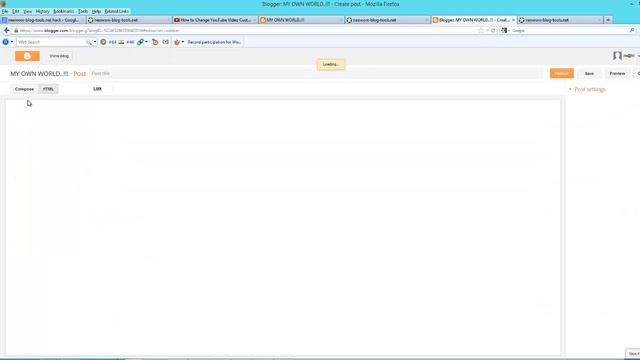Open the dropdown beside the flame icon
This screenshot has height=360, width=640.
(183, 42)
